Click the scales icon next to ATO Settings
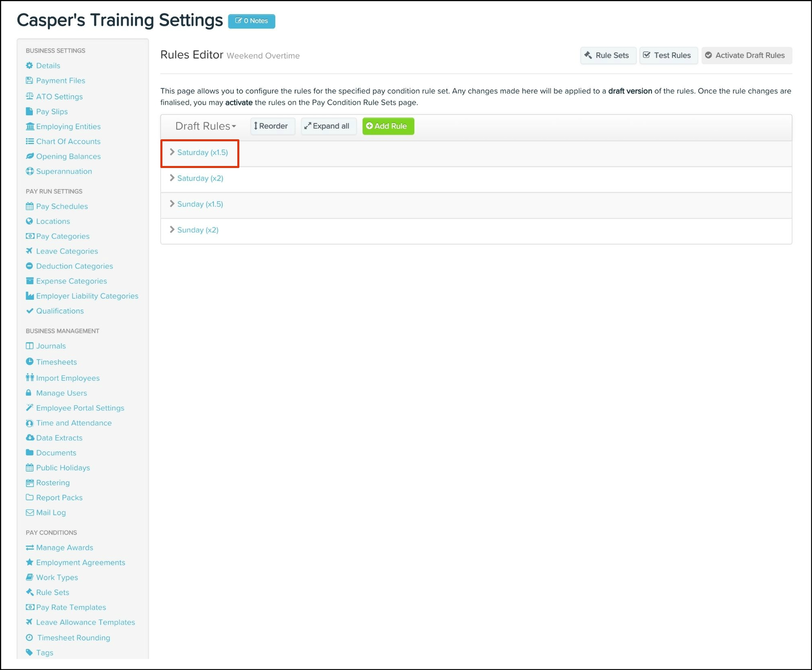Viewport: 812px width, 670px height. (29, 96)
